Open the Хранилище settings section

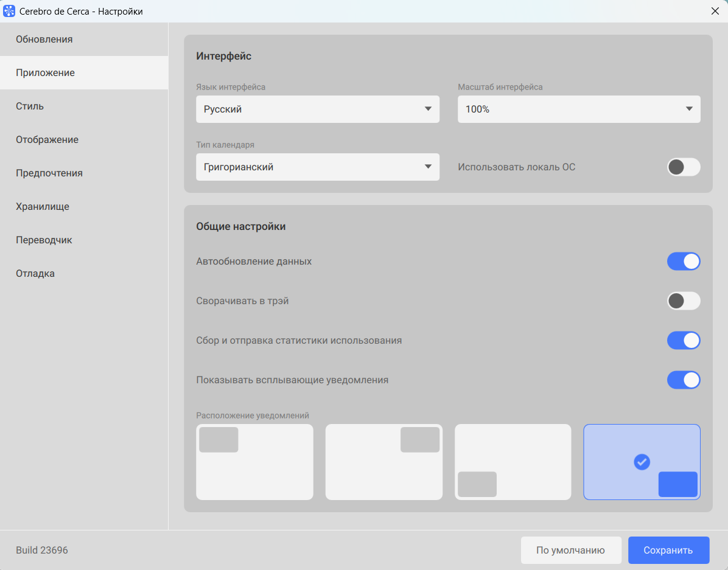[43, 207]
